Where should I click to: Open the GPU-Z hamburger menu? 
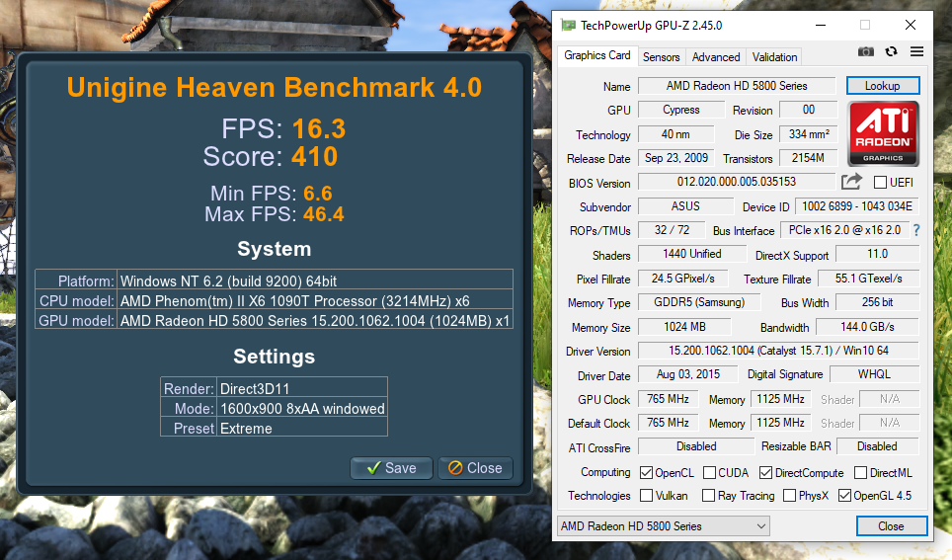(916, 51)
